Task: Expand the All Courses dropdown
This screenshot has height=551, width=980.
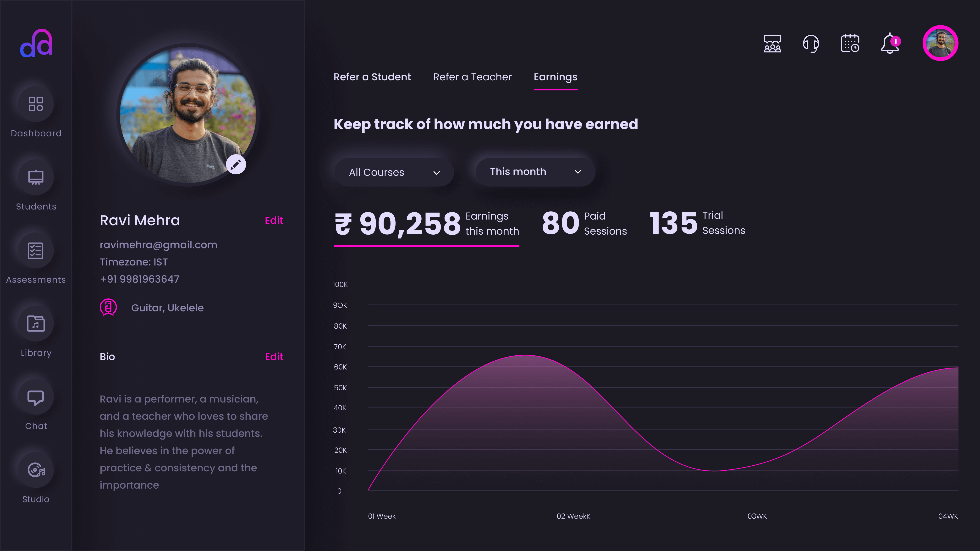Action: [x=394, y=172]
